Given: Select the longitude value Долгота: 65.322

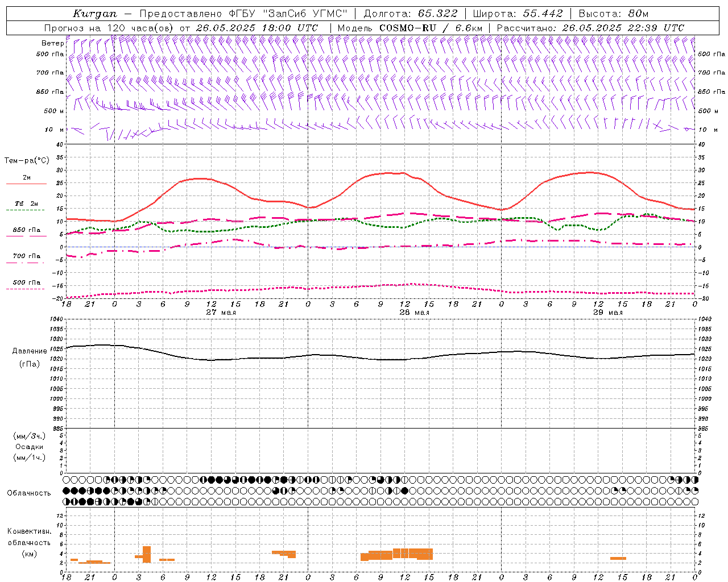Looking at the screenshot, I should (411, 14).
